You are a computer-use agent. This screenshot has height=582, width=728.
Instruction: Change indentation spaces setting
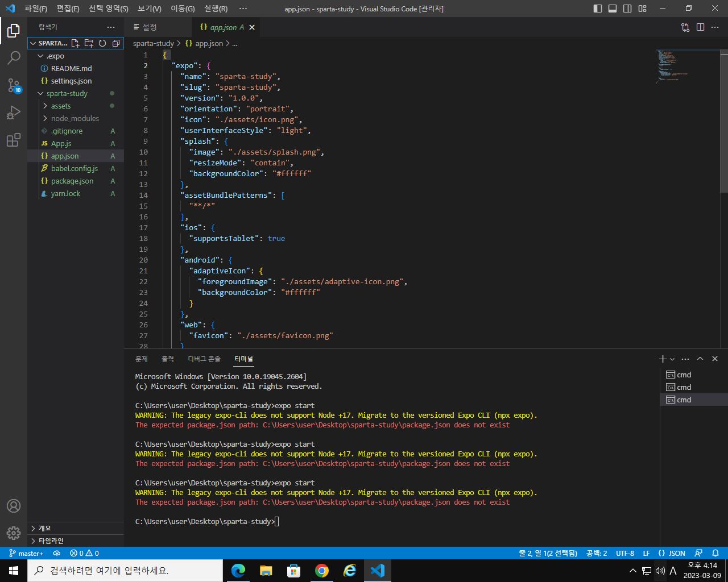point(597,553)
